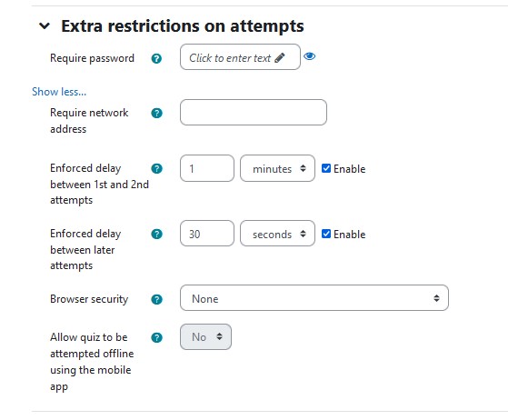Disable the later attempts delay checkbox

pyautogui.click(x=326, y=234)
